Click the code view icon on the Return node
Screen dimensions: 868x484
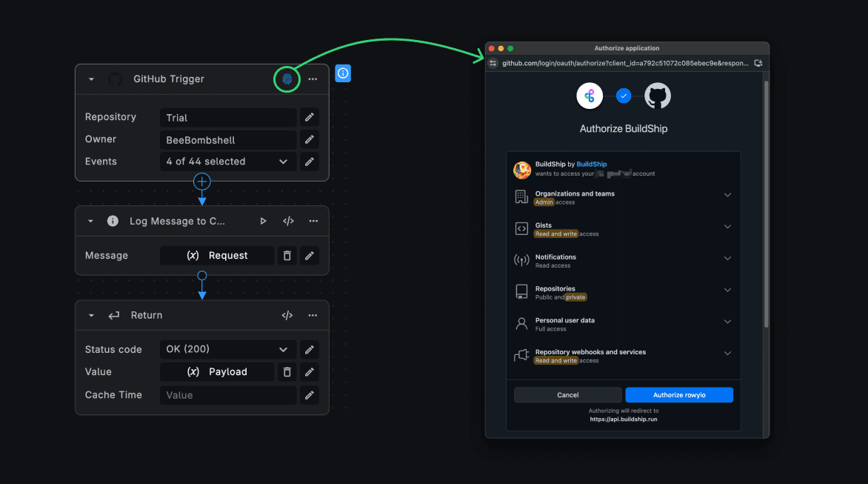point(287,315)
